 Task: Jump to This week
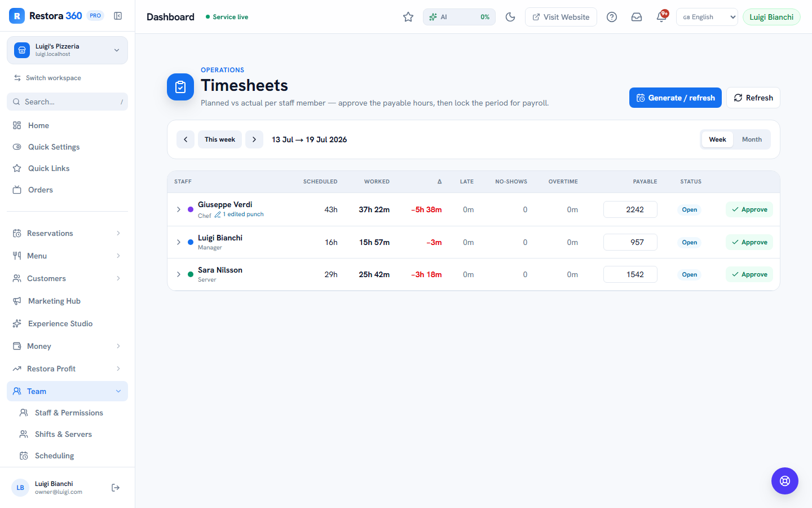220,139
